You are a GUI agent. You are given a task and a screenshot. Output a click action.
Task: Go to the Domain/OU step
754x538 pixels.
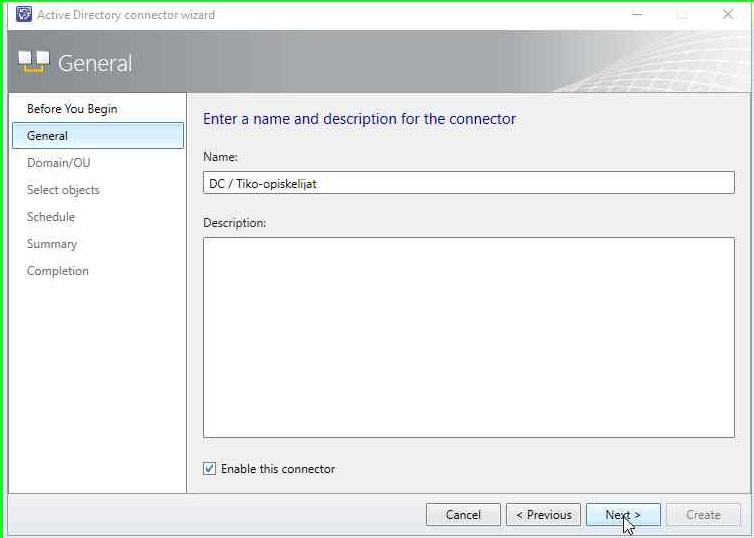(58, 163)
